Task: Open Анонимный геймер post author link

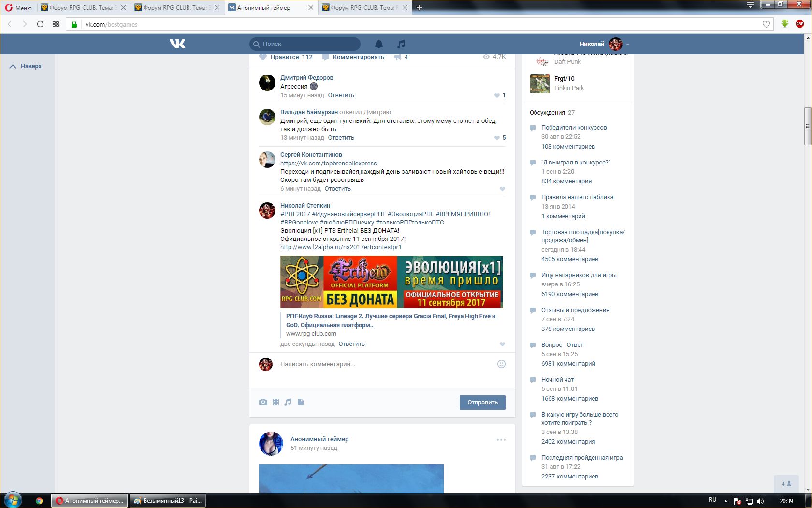Action: click(319, 439)
